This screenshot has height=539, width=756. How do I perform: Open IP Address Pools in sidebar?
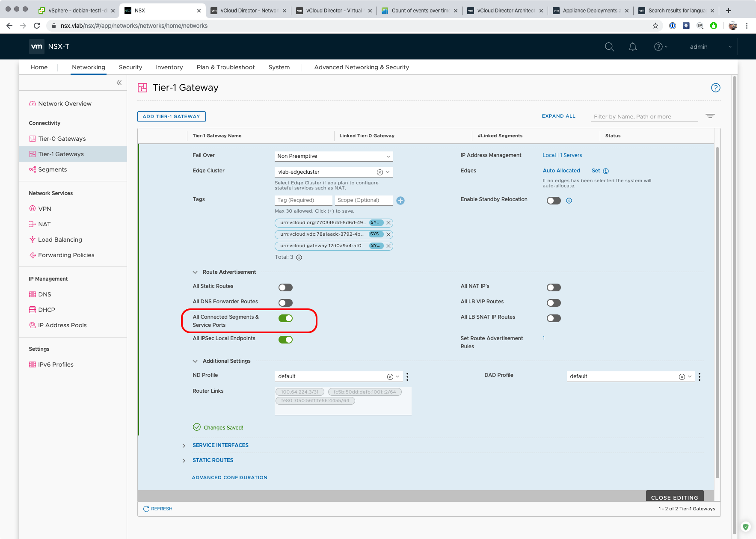tap(62, 325)
